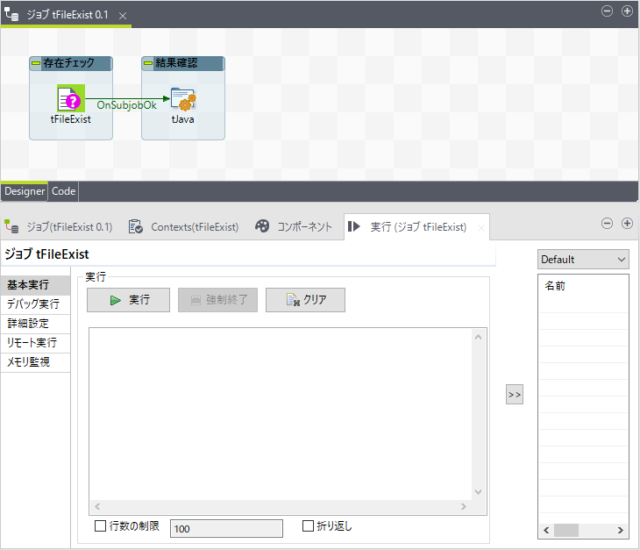Select the tFileExist component icon

click(x=71, y=98)
